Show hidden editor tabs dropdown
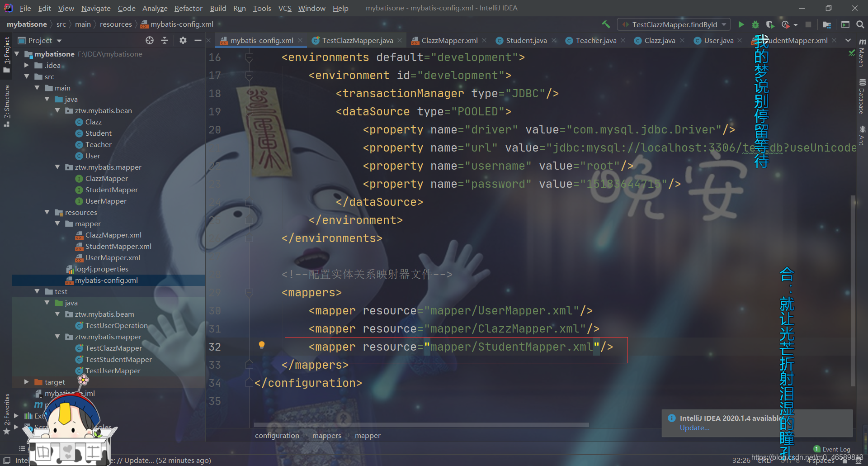The image size is (868, 466). [x=848, y=40]
